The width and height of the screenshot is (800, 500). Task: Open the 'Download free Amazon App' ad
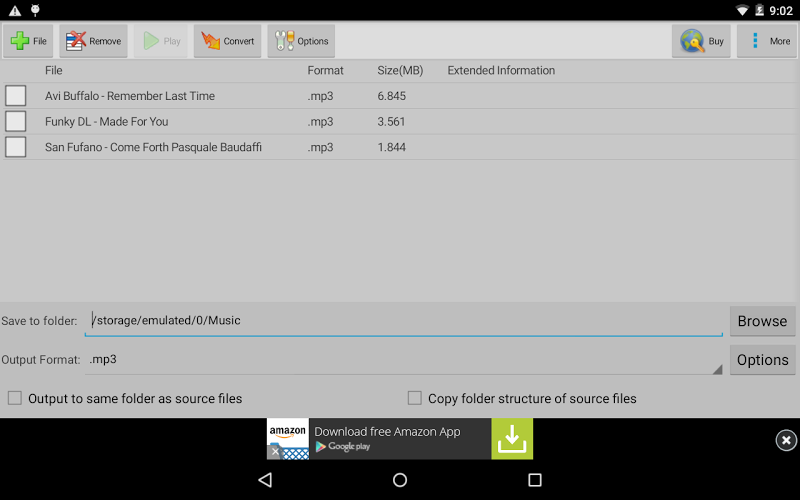point(400,439)
